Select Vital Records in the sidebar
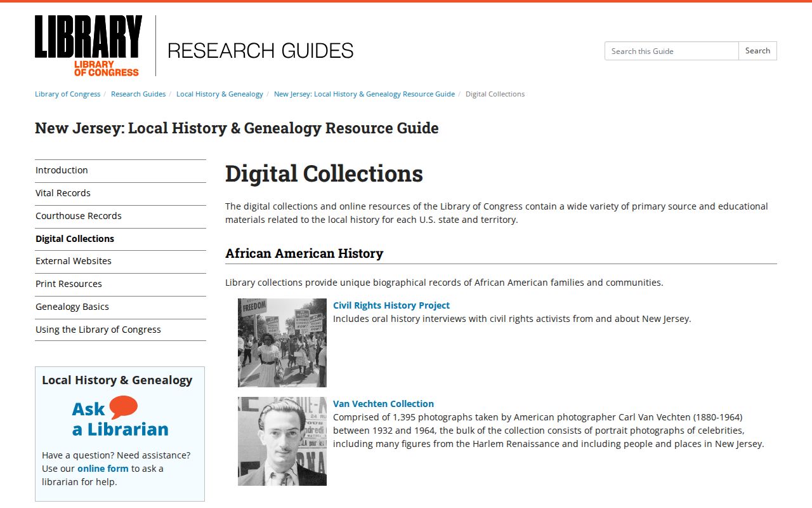Image resolution: width=812 pixels, height=508 pixels. click(121, 193)
